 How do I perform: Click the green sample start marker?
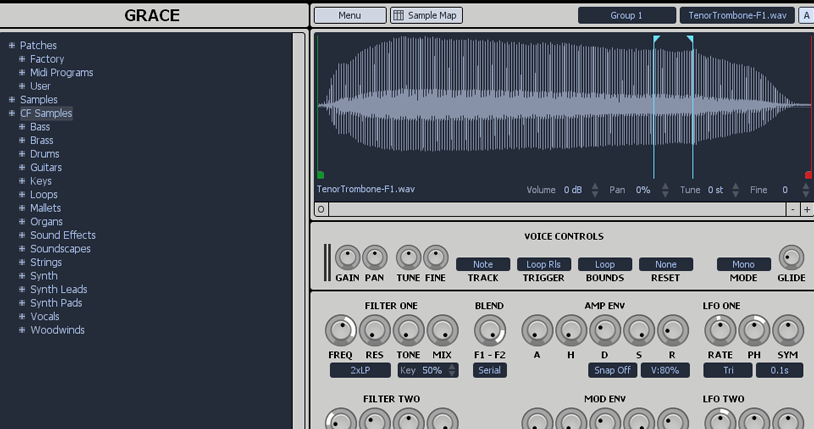[320, 175]
